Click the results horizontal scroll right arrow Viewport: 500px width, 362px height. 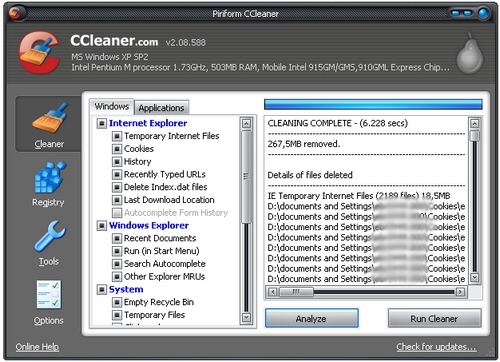460,292
